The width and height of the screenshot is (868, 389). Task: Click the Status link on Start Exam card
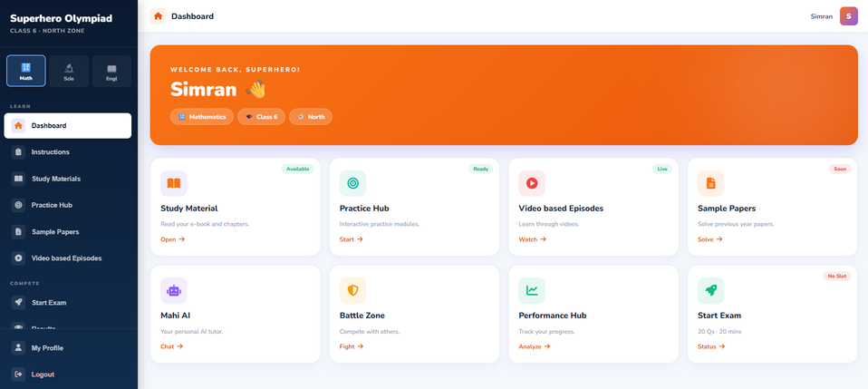[711, 346]
